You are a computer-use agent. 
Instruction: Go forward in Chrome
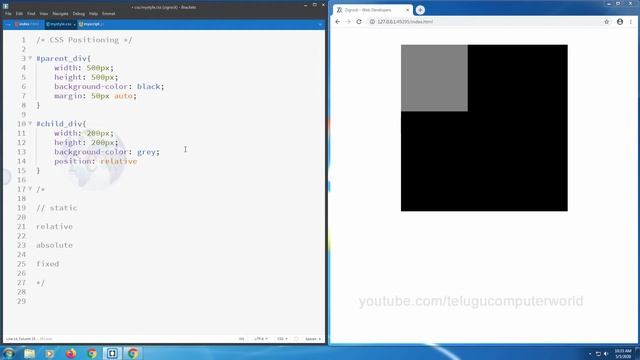348,22
